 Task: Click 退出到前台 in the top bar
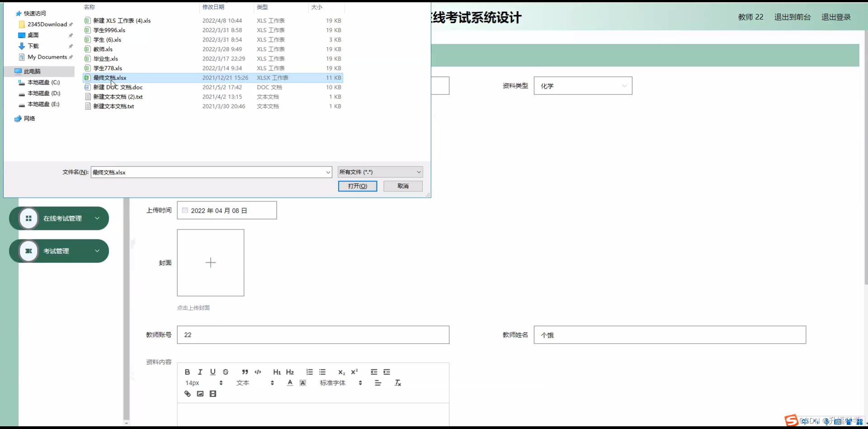pos(792,17)
